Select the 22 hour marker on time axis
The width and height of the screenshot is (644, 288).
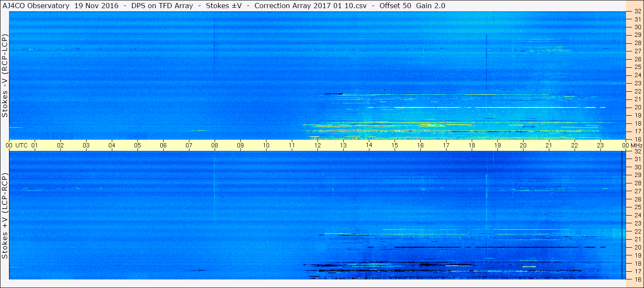click(x=575, y=145)
